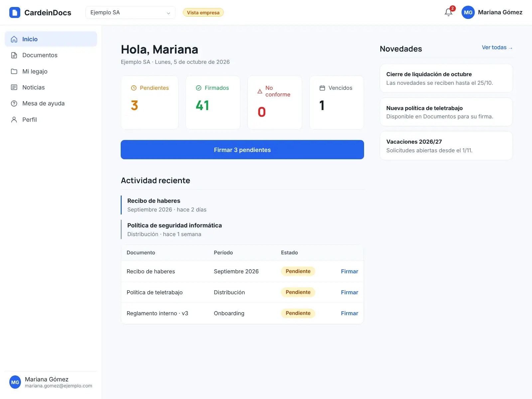Click the clock icon on the Pendientes card
532x399 pixels.
134,88
